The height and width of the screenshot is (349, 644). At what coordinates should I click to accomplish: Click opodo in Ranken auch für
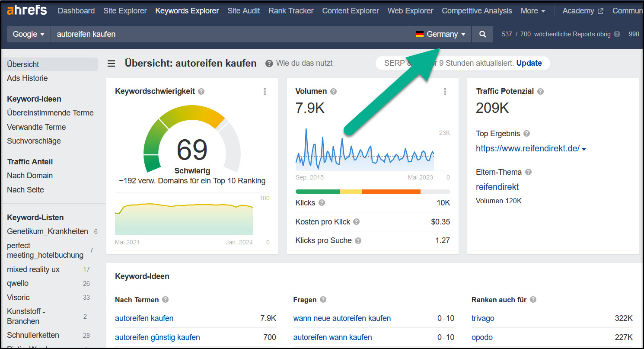tap(482, 337)
